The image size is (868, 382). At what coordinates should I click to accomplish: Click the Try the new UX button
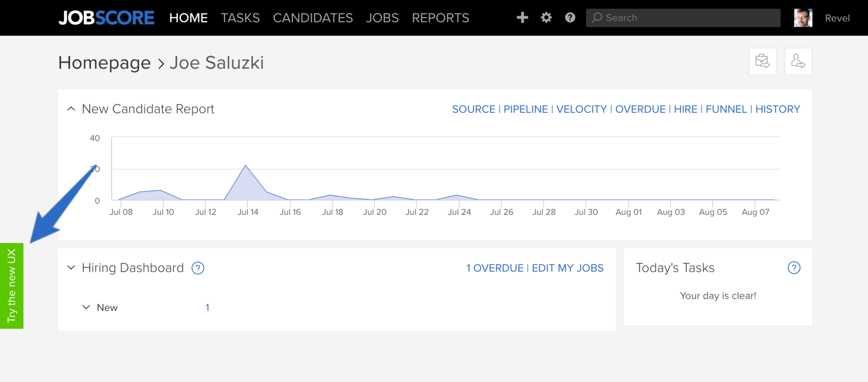click(11, 286)
